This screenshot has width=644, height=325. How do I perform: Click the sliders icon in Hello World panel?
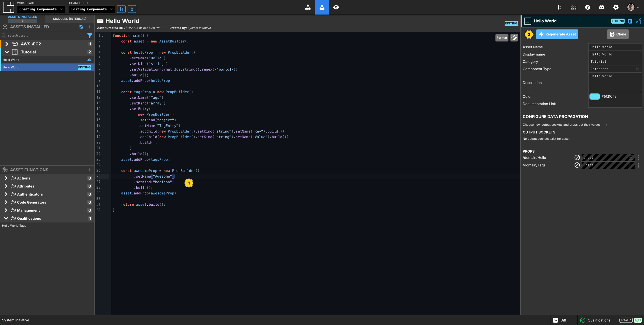(x=639, y=21)
